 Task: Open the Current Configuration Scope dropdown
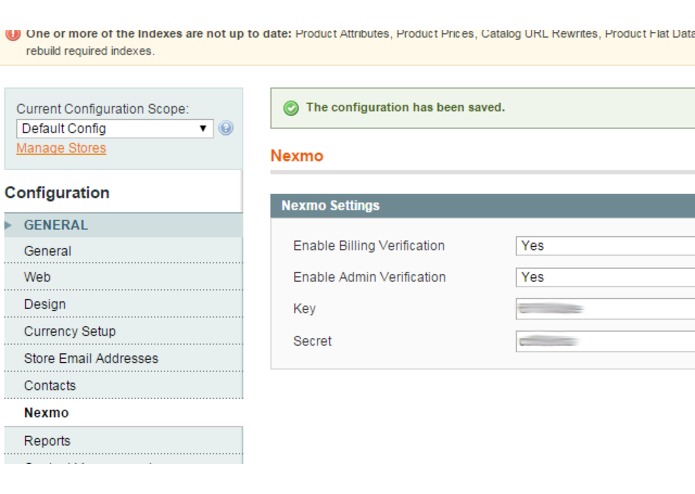pyautogui.click(x=115, y=128)
